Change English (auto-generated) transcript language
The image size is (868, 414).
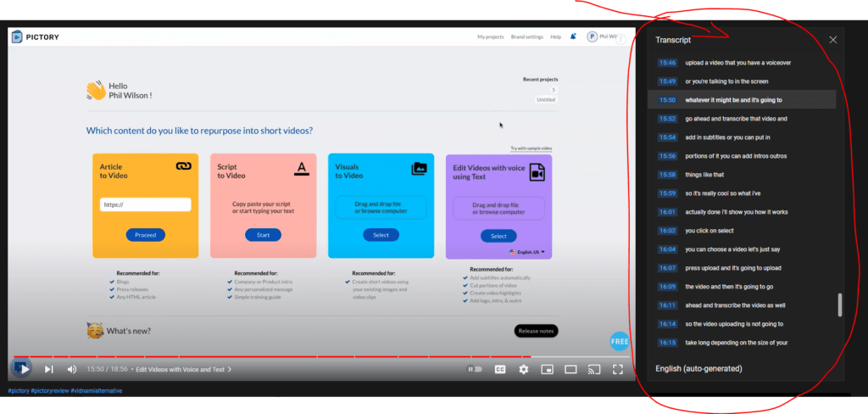698,368
